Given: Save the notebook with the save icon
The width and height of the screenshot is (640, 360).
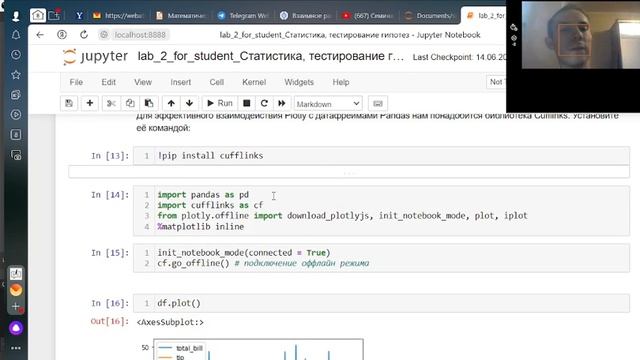Looking at the screenshot, I should coord(69,103).
